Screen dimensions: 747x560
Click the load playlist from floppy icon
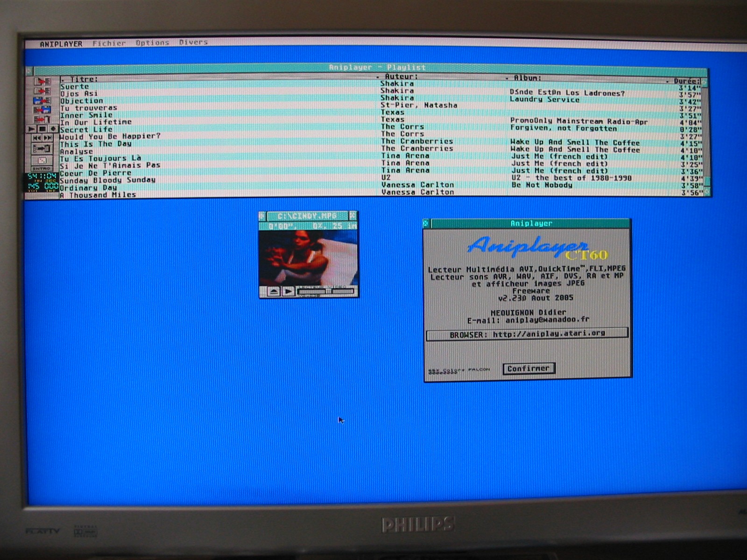coord(42,101)
